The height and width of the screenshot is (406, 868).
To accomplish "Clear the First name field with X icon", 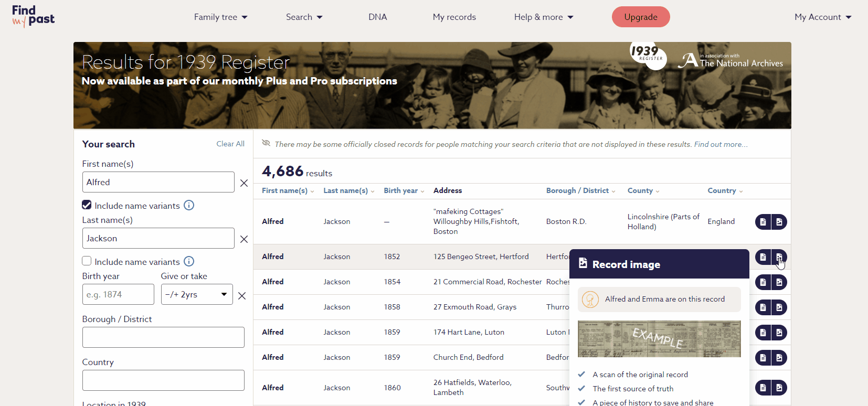I will pyautogui.click(x=244, y=183).
